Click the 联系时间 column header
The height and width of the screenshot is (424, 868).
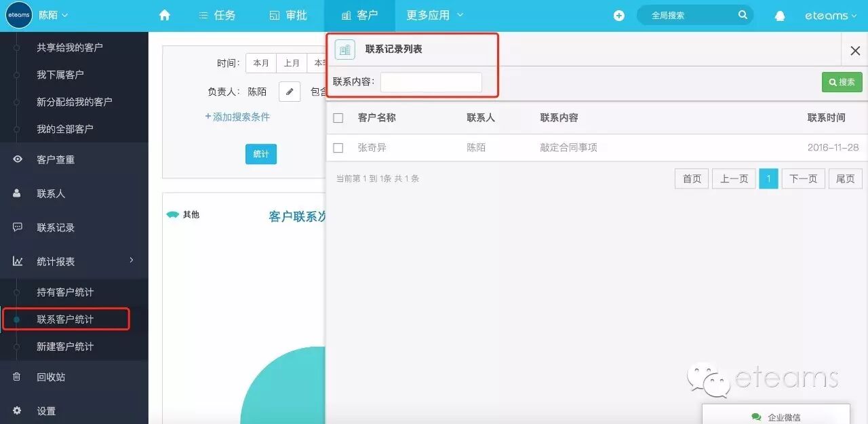click(x=827, y=117)
